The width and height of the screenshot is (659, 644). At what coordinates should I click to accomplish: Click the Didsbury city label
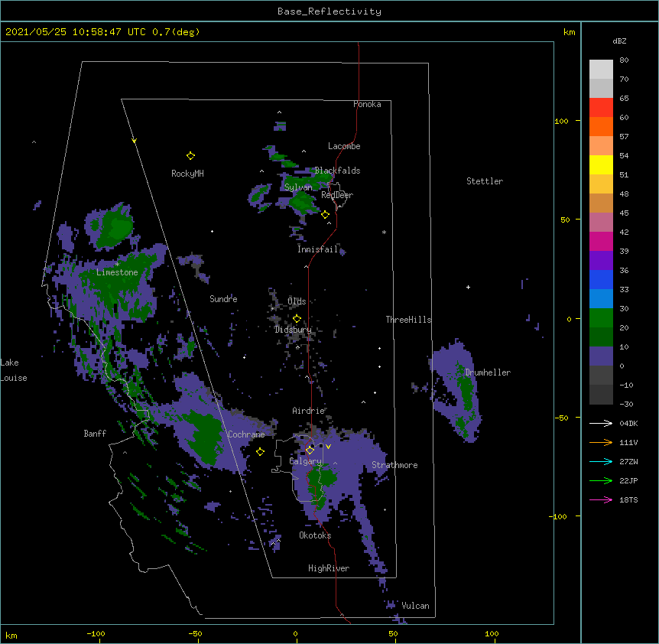[x=293, y=330]
